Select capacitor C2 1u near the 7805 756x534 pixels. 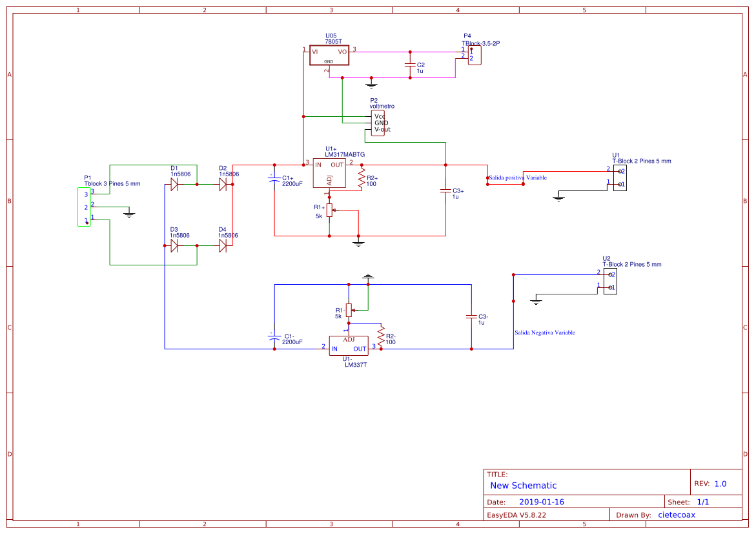[412, 65]
